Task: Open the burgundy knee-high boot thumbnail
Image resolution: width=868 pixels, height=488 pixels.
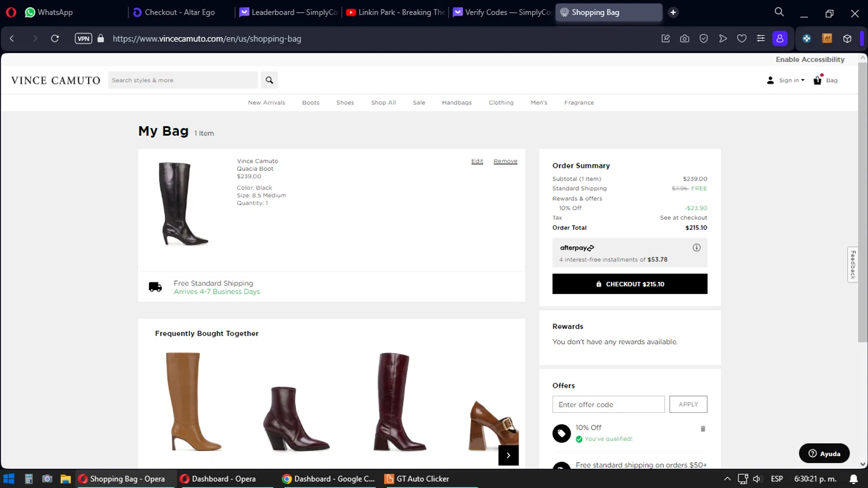Action: point(400,402)
